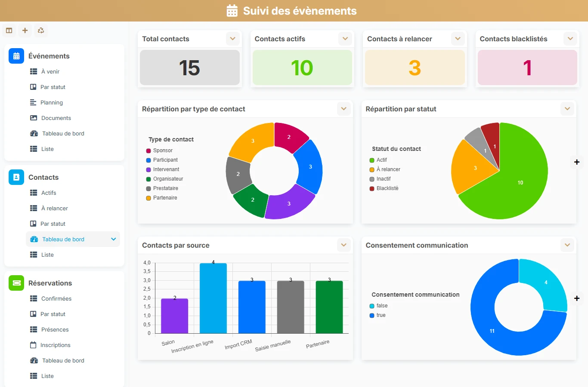Click the image icon beside Documents
This screenshot has height=387, width=588.
point(34,118)
